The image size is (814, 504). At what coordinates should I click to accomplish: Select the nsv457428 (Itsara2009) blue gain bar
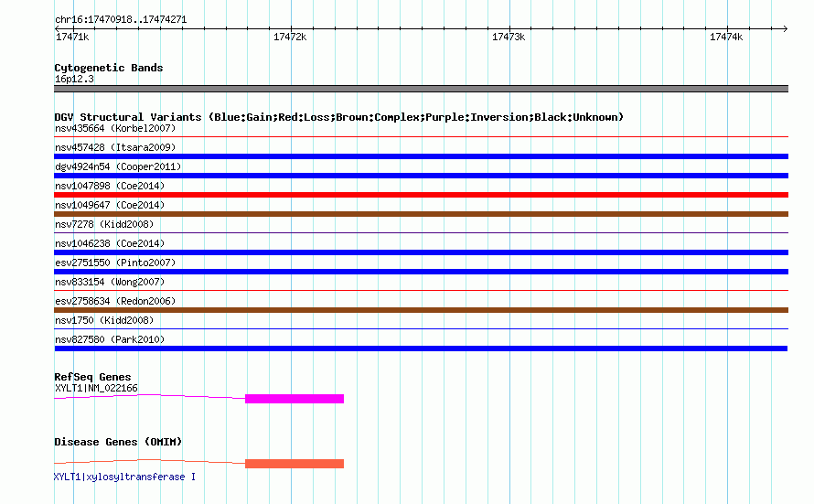point(421,156)
